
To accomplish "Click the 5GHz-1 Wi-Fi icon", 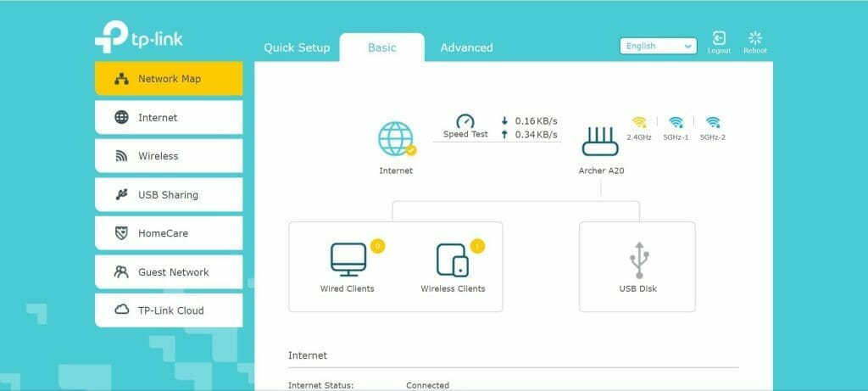I will 676,122.
